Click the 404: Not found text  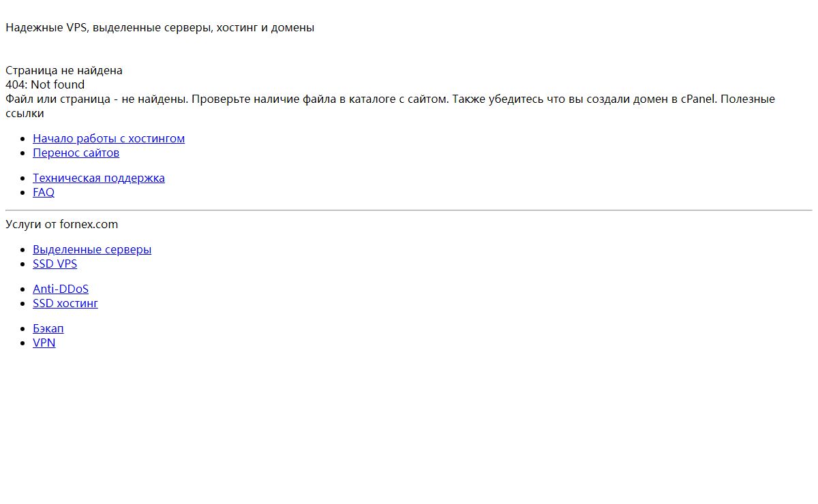pos(45,84)
